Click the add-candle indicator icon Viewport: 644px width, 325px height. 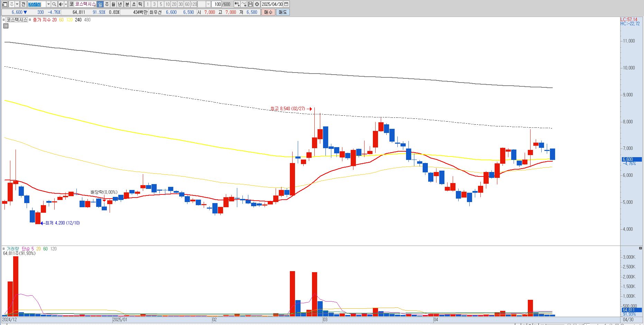(237, 4)
